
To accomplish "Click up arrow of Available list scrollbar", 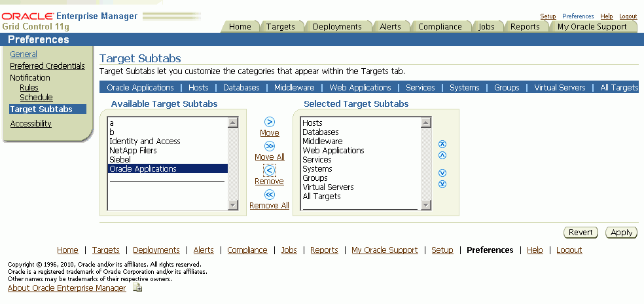I will point(233,123).
